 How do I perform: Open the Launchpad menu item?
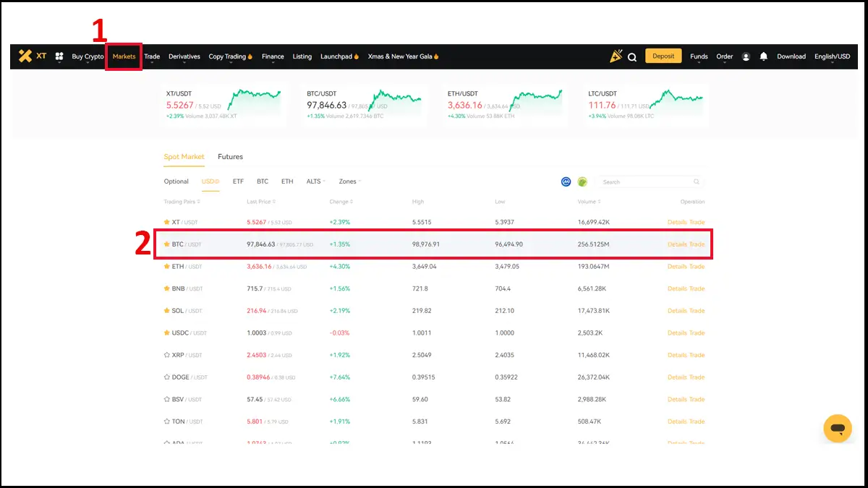click(x=339, y=56)
